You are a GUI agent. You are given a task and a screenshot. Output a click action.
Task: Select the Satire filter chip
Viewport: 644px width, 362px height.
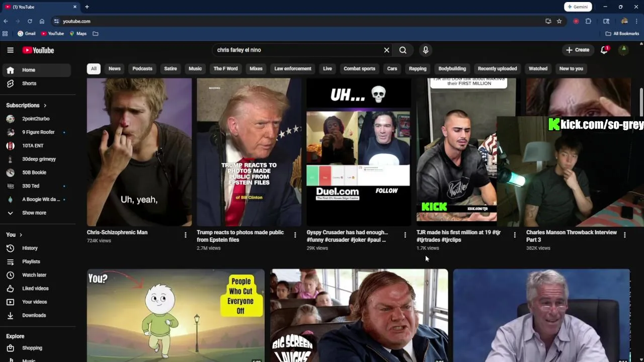point(171,68)
